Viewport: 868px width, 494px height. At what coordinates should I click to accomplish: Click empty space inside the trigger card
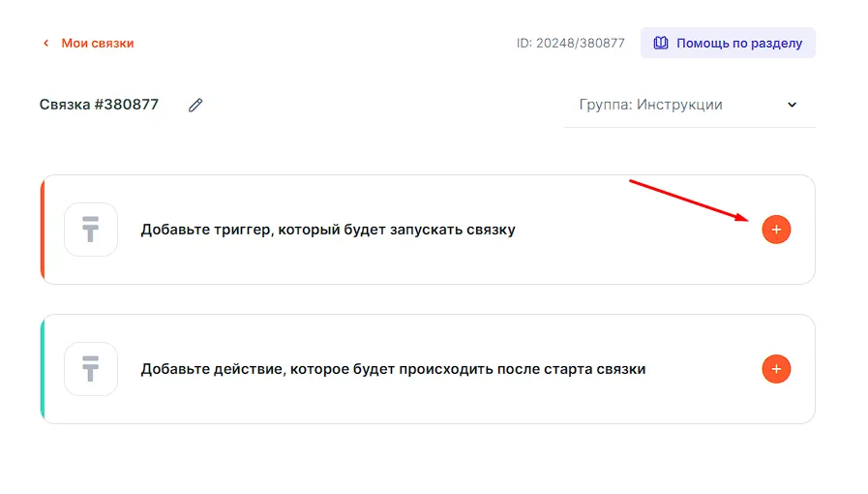click(629, 257)
